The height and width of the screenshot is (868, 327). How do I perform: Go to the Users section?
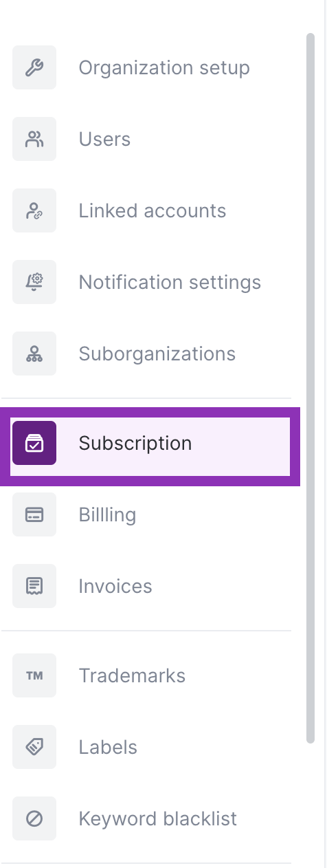click(104, 139)
